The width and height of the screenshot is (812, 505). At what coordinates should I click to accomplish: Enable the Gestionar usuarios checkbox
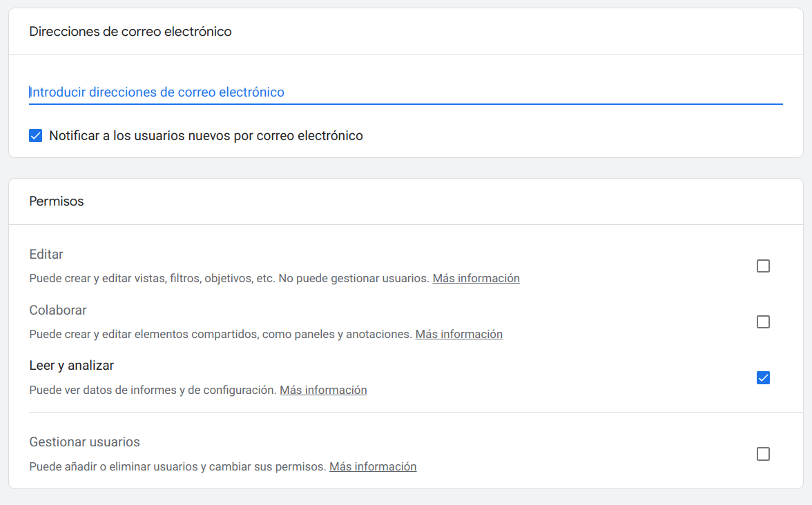tap(762, 454)
